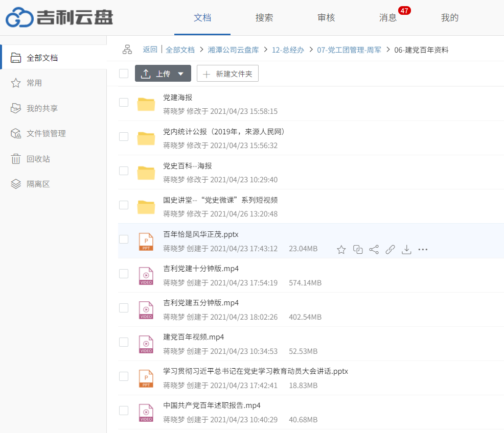Click the copy icon for 百年恰是风华正茂.pptx
This screenshot has width=504, height=433.
(x=357, y=249)
